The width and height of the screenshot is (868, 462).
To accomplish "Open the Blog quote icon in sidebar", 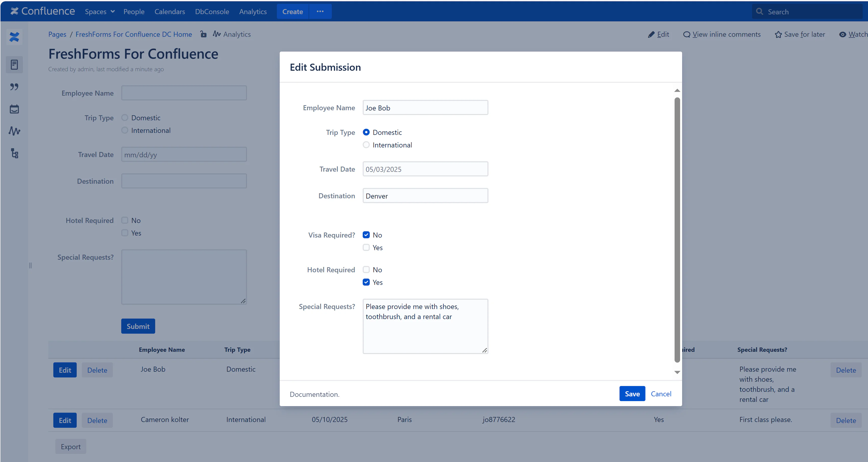I will [14, 87].
